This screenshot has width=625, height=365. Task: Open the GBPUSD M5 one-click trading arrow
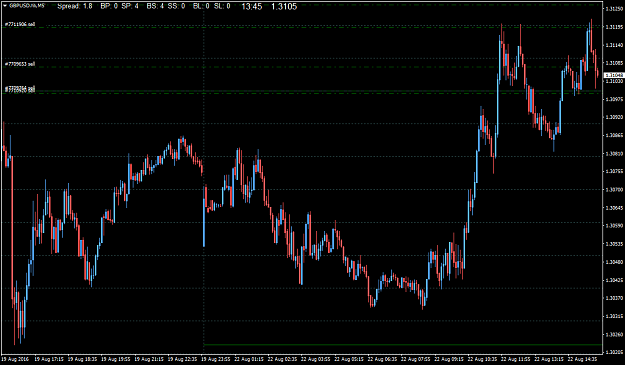coord(5,6)
